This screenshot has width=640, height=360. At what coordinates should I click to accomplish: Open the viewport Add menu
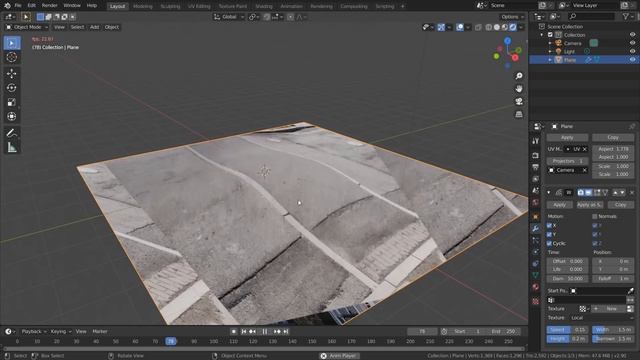coord(94,27)
